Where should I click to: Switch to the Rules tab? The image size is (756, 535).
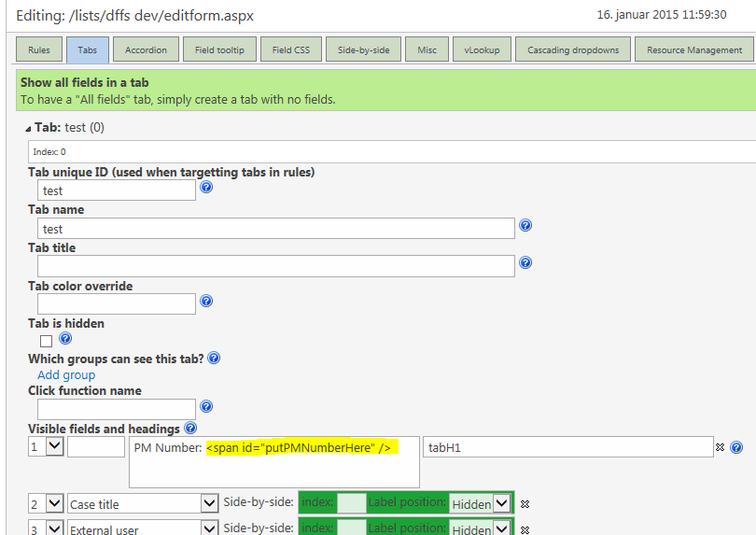tap(39, 50)
